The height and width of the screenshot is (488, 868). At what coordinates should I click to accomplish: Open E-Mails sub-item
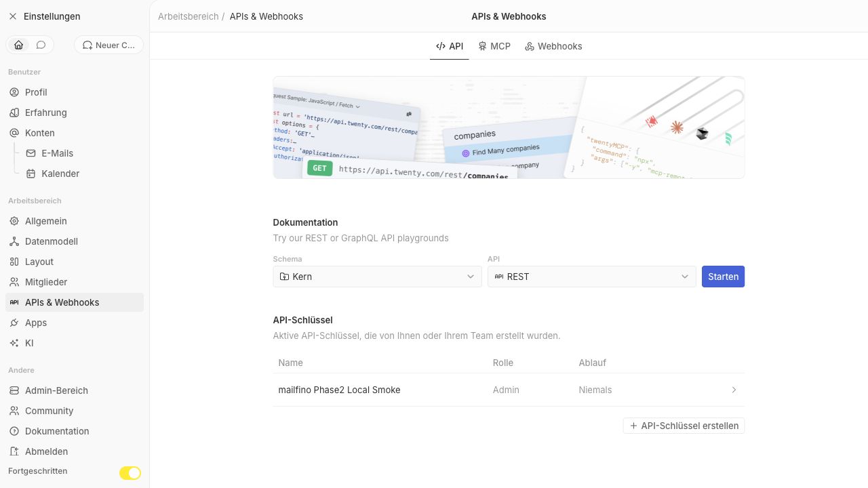[83, 153]
